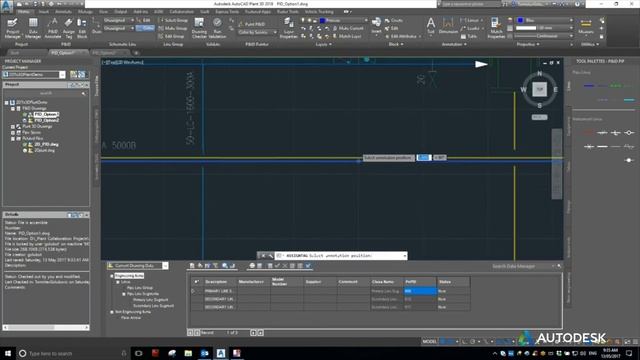The width and height of the screenshot is (640, 360).
Task: Click the Project Manager horizontal scrollbar
Action: pyautogui.click(x=46, y=327)
